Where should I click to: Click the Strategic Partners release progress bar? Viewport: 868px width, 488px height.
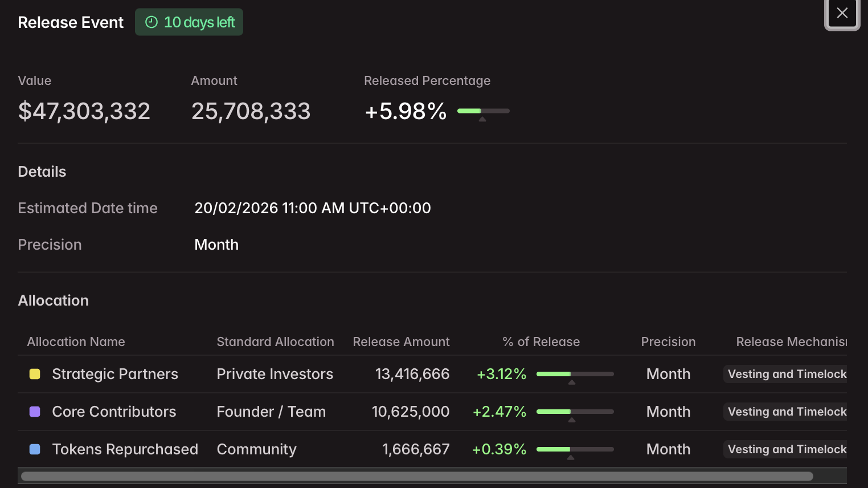(x=575, y=374)
